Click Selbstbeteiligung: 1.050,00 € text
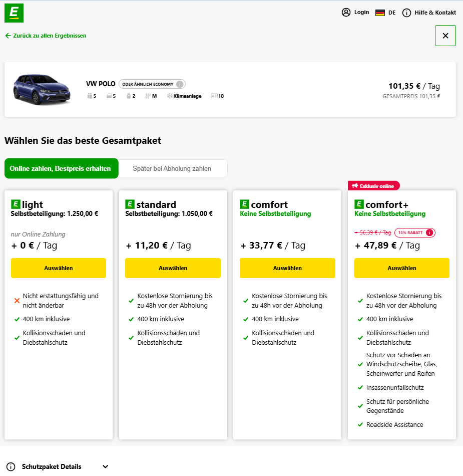 coord(169,214)
